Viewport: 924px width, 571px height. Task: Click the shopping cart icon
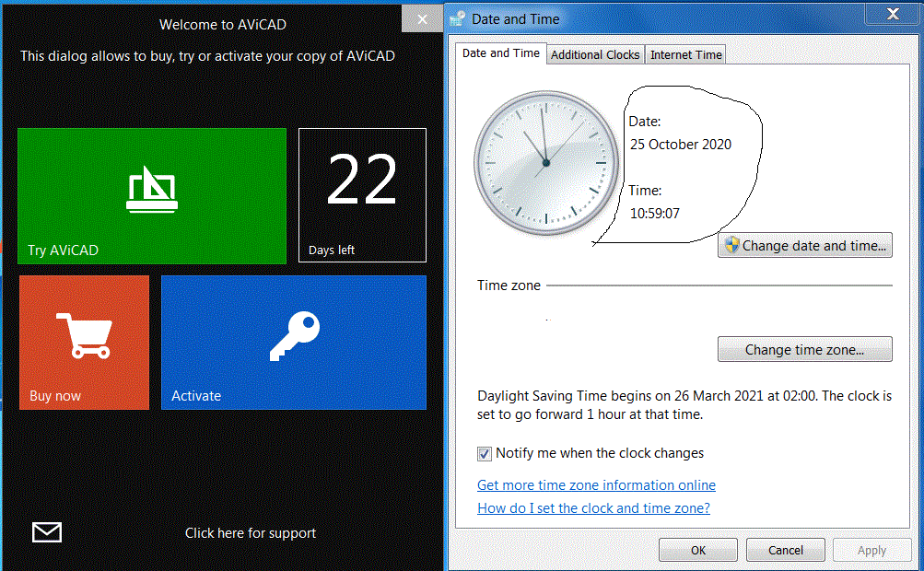(x=84, y=335)
